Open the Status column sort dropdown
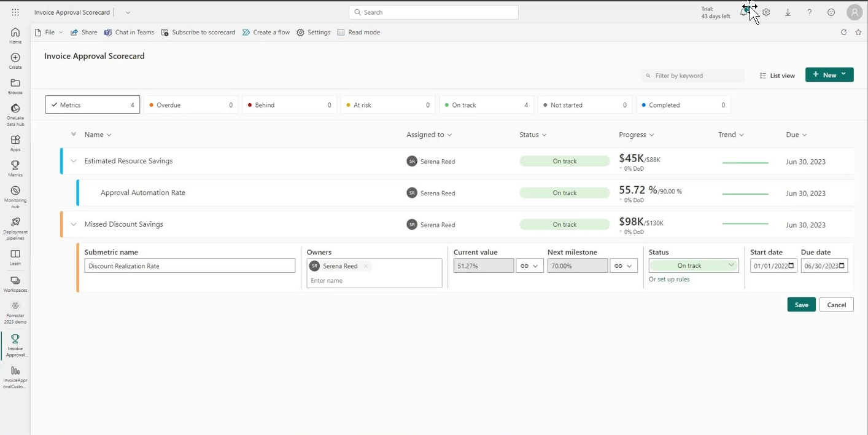This screenshot has height=435, width=868. (x=532, y=135)
